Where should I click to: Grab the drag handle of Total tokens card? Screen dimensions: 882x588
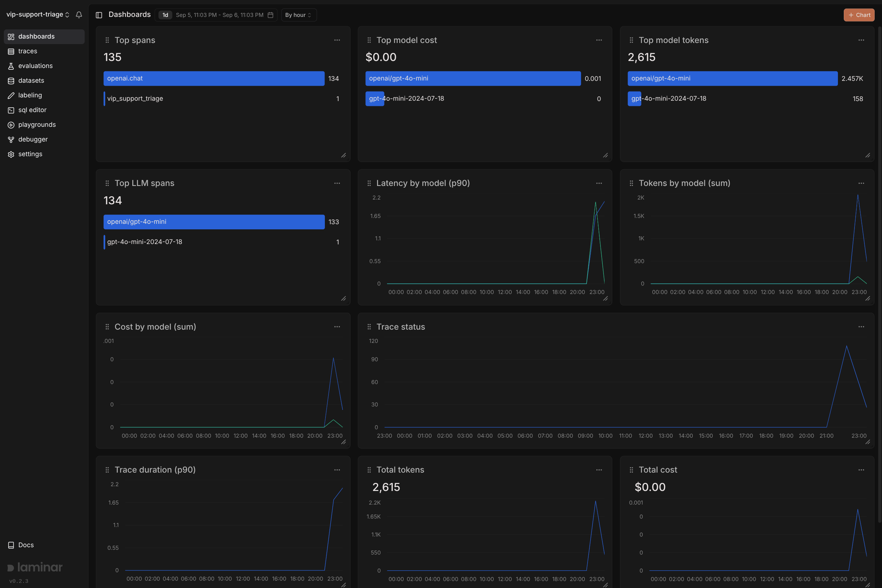pyautogui.click(x=369, y=470)
